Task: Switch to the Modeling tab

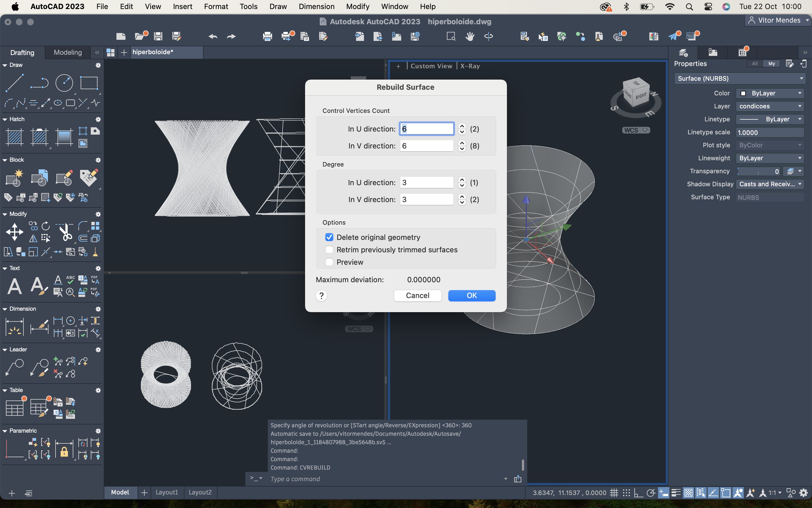Action: (x=68, y=52)
